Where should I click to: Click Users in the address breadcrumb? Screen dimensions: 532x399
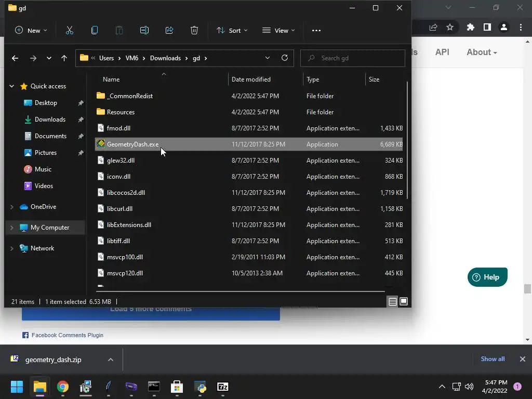click(x=107, y=58)
